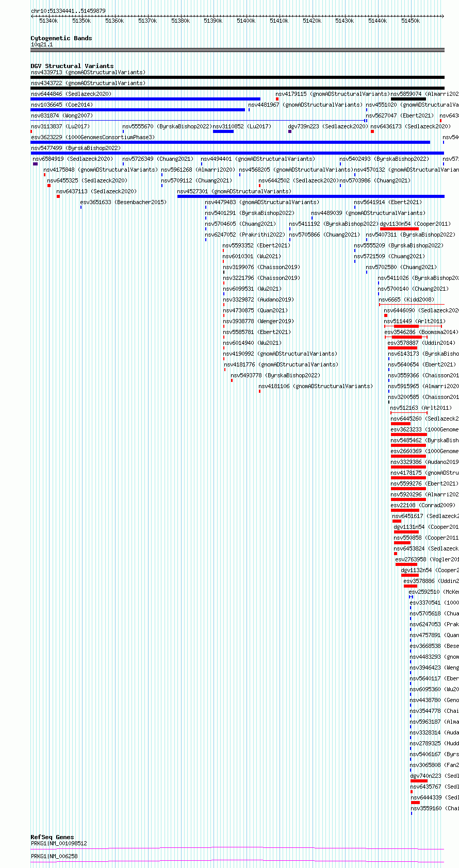Viewport: 459px width, 868px height.
Task: Click the blue bar under nsv3110852 (Lu2017)
Action: click(223, 131)
